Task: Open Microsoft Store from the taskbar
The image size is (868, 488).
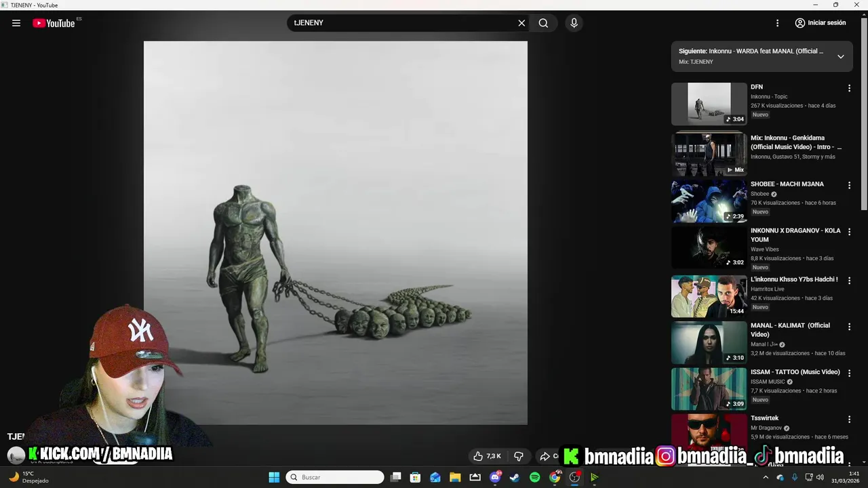Action: pyautogui.click(x=416, y=477)
